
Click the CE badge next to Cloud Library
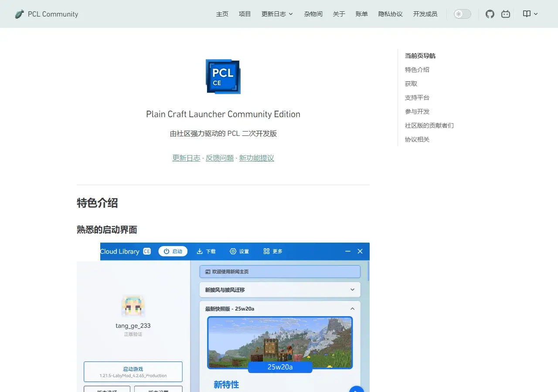tap(147, 251)
